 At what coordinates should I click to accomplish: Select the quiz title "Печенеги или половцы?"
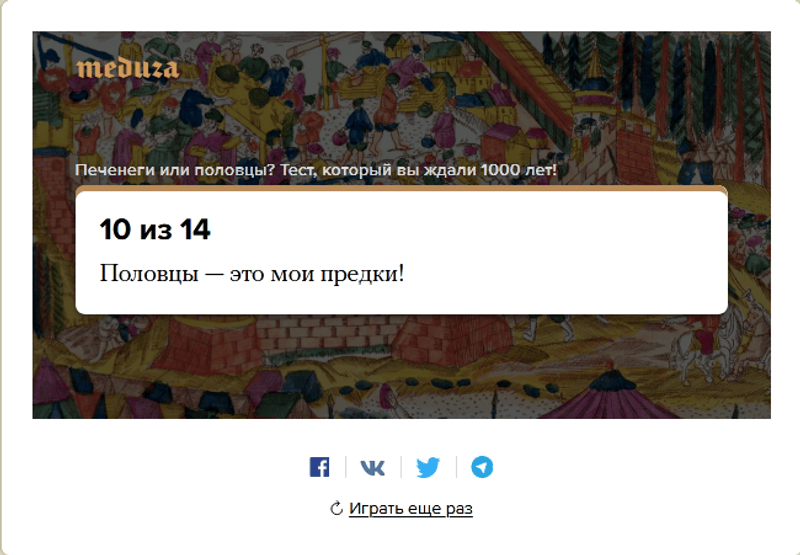(175, 170)
